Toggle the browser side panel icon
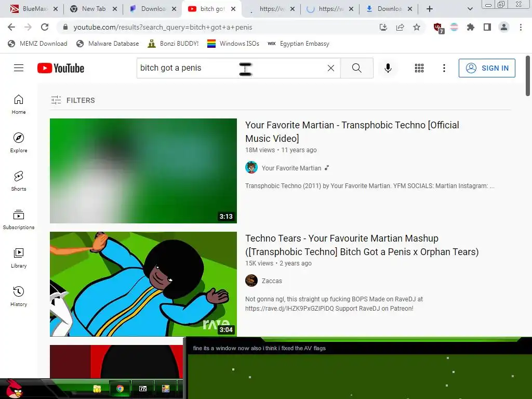The image size is (532, 399). click(487, 27)
